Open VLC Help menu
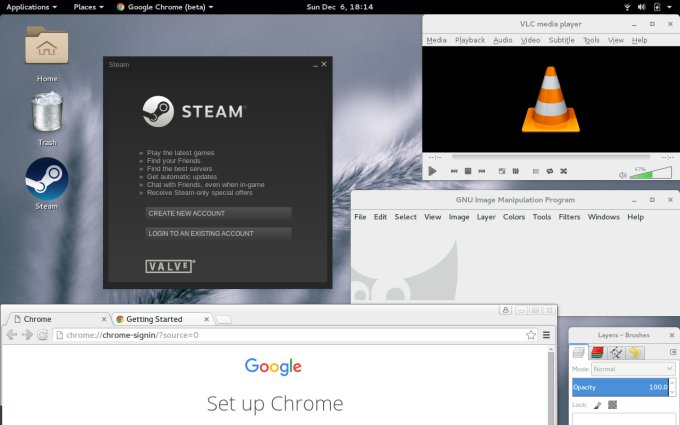The height and width of the screenshot is (425, 680). (639, 40)
